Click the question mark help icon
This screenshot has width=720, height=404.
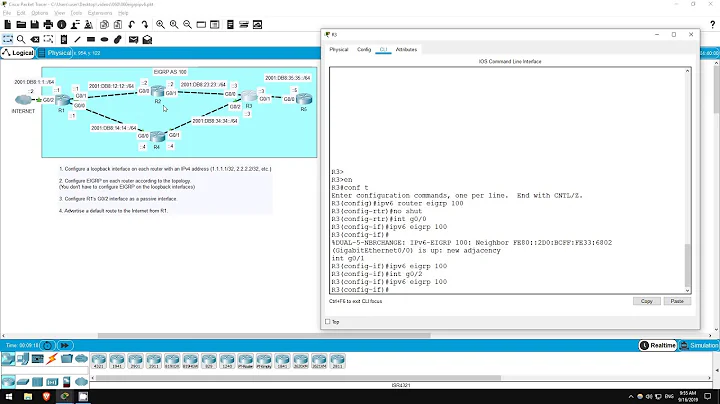[x=712, y=24]
